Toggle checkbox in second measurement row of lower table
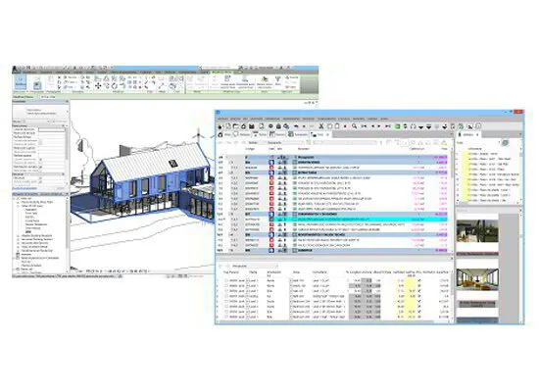Viewport: 539px width, 392px height. click(x=226, y=286)
